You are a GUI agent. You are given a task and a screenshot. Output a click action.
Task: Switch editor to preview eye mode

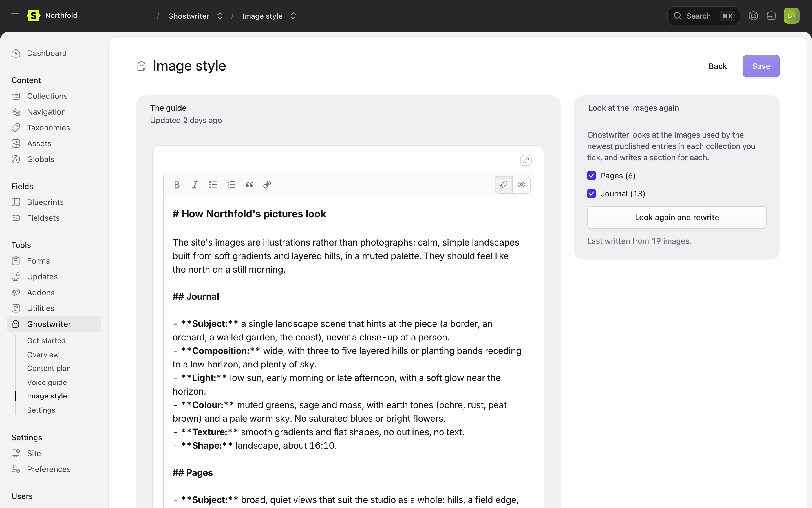pyautogui.click(x=521, y=185)
